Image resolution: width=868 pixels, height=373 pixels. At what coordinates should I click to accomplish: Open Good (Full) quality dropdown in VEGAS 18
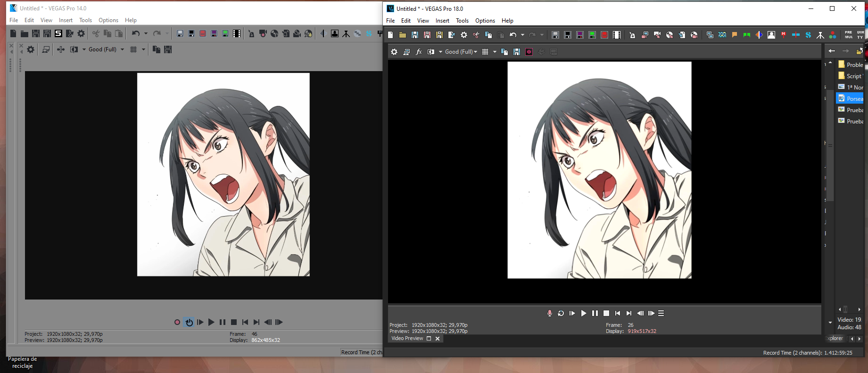461,52
